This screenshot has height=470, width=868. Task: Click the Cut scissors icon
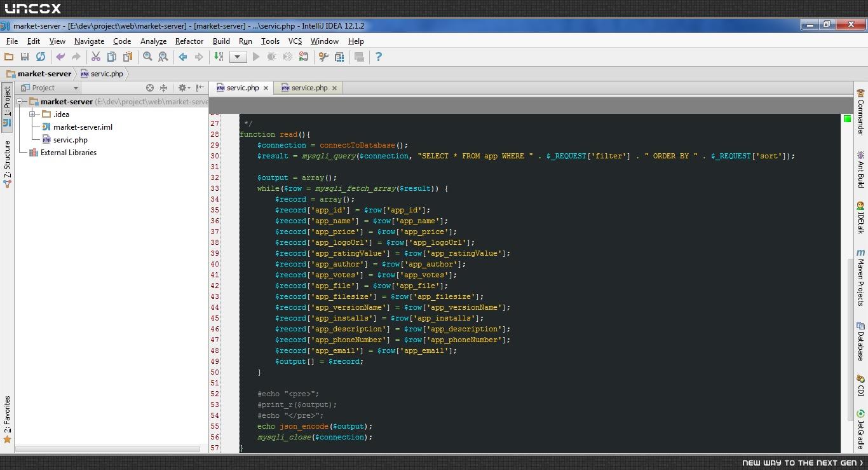click(x=96, y=57)
